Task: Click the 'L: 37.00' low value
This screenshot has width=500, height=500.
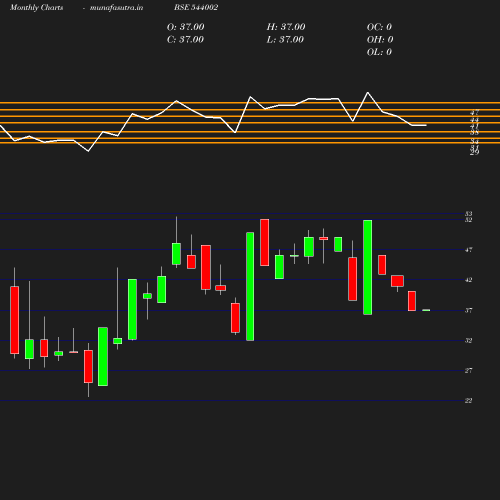Action: click(285, 39)
